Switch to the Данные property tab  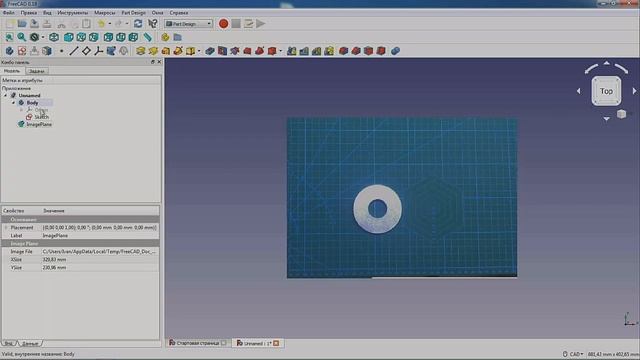30,343
